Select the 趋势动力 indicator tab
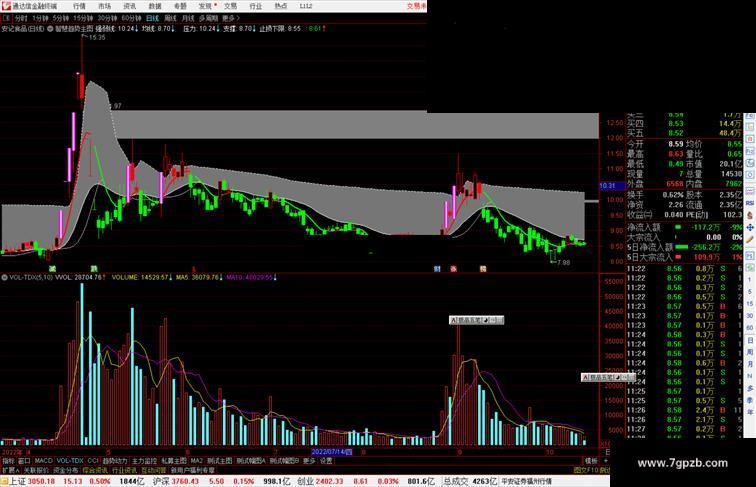 click(x=115, y=461)
